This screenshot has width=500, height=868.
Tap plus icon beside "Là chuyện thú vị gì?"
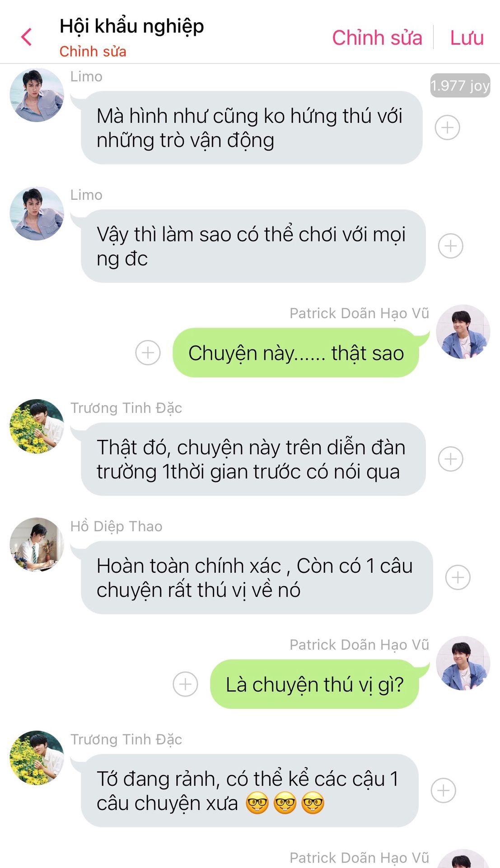coord(185,684)
